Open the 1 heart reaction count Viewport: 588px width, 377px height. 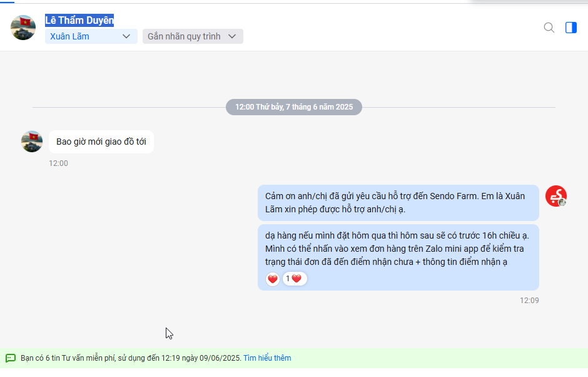295,279
